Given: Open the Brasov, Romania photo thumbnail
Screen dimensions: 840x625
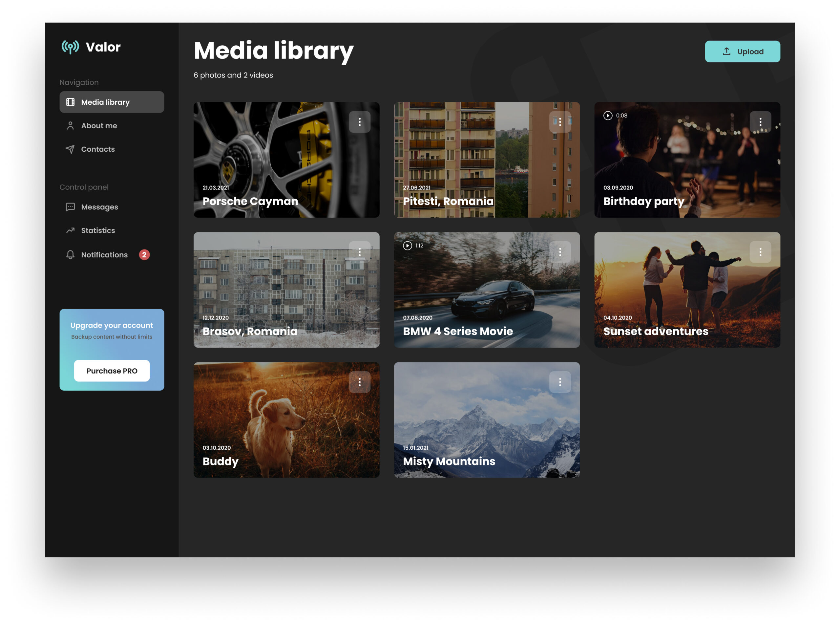Looking at the screenshot, I should click(286, 290).
